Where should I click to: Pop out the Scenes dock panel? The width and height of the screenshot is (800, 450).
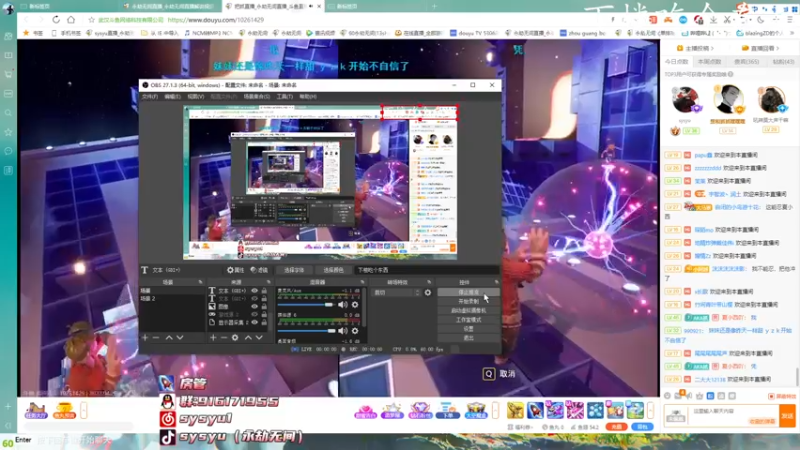pyautogui.click(x=201, y=282)
